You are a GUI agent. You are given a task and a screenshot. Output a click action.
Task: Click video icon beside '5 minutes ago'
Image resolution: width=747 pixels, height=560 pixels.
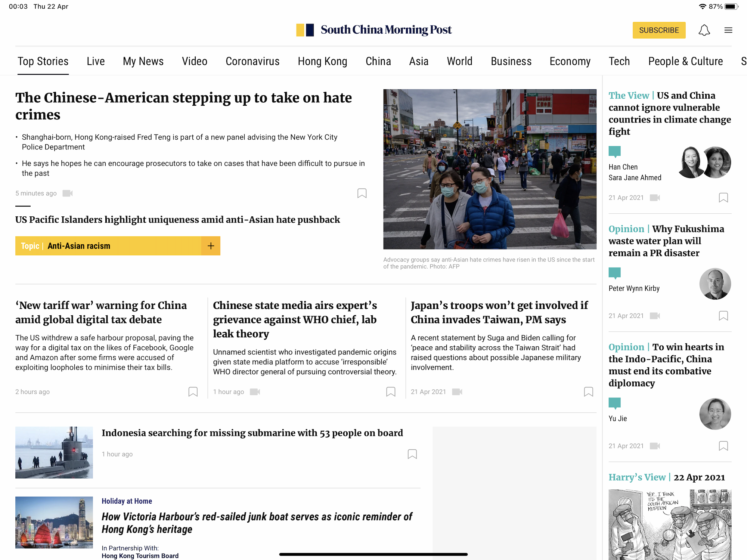point(68,193)
